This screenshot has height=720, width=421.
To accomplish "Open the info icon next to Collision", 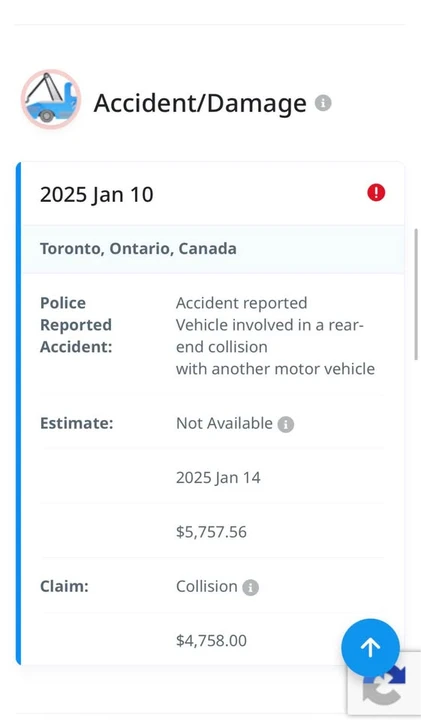I will point(251,587).
